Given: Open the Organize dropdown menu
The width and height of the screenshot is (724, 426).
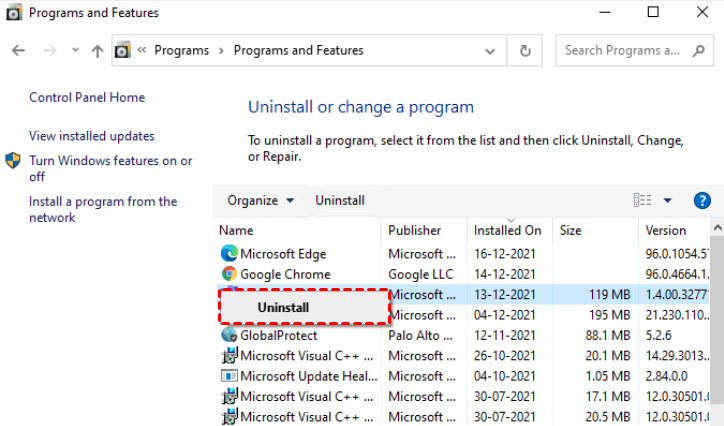Looking at the screenshot, I should pyautogui.click(x=260, y=200).
